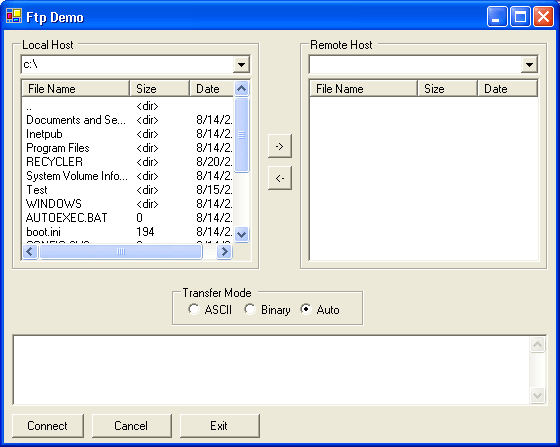Screen dimensions: 560x447
Task: Click the local list scroll down arrow
Action: tap(241, 235)
